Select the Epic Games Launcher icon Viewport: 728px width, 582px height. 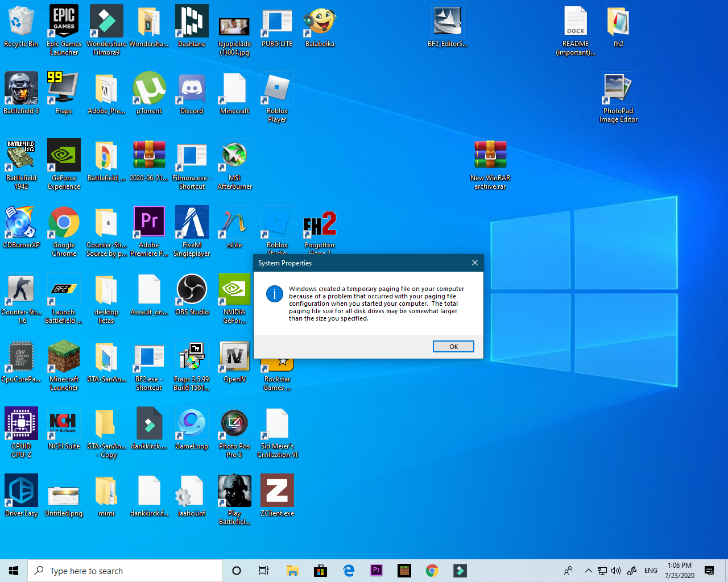[x=64, y=30]
